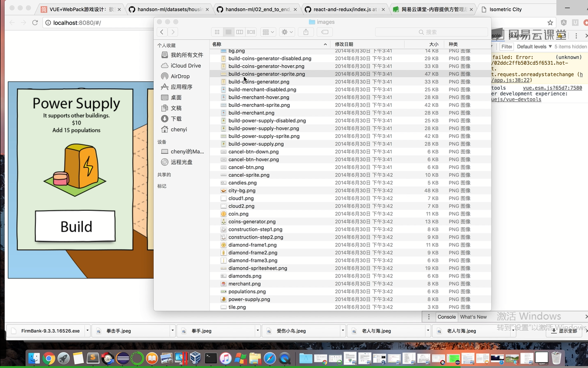This screenshot has width=588, height=368.
Task: Open Launchpad rocket icon in Dock
Action: pyautogui.click(x=63, y=358)
